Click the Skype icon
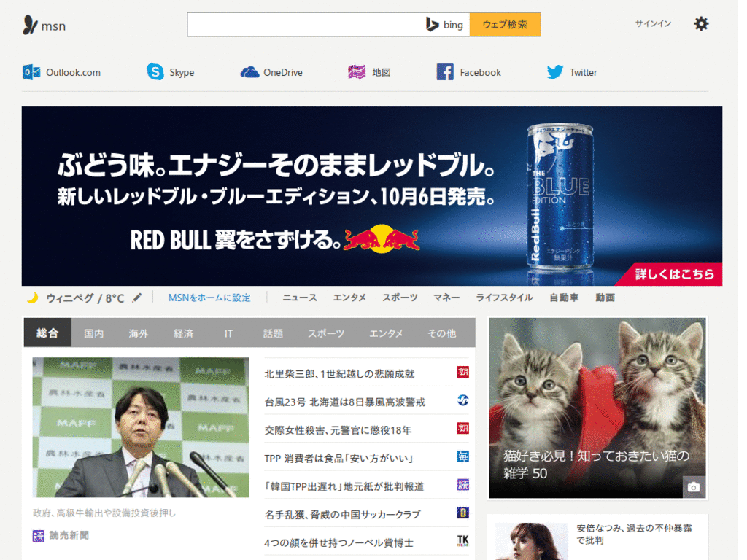 click(x=155, y=72)
